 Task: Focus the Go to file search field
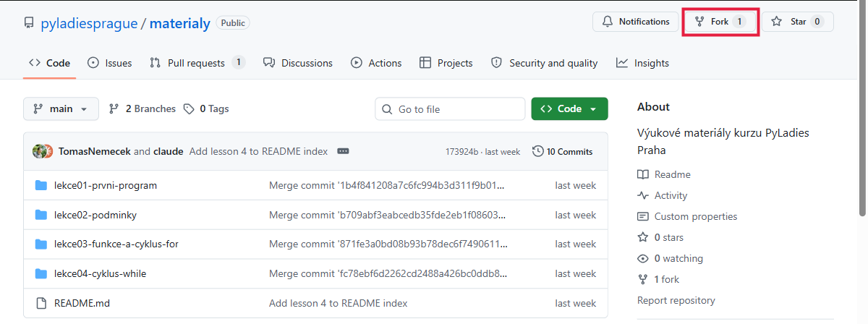pyautogui.click(x=450, y=109)
